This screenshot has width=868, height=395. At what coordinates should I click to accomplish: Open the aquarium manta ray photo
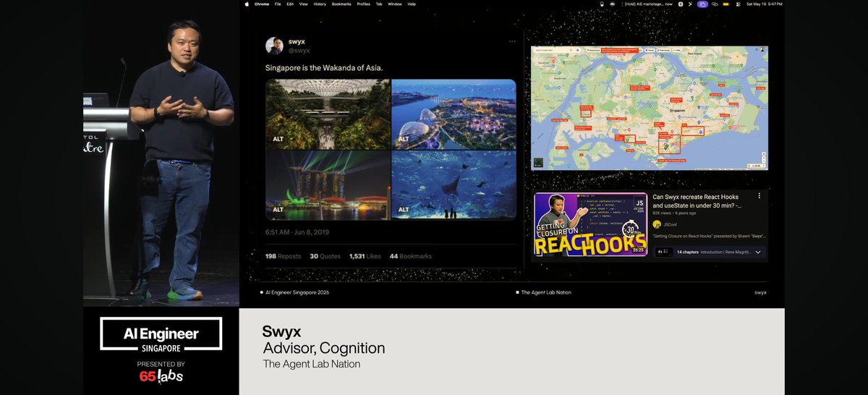(x=454, y=184)
